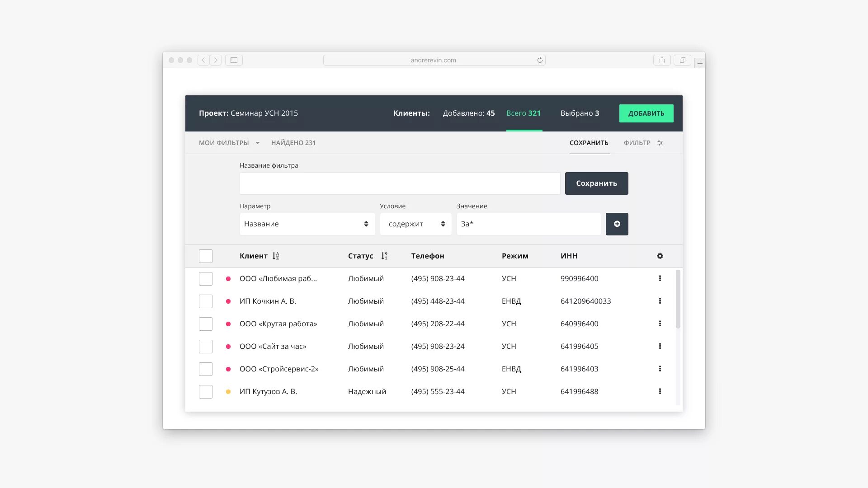Sort by status numeric icon
The height and width of the screenshot is (488, 868).
click(x=384, y=256)
